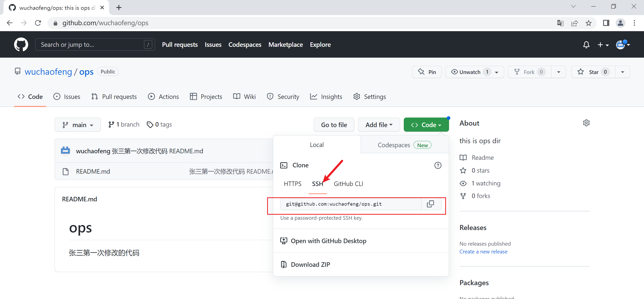Click the SSH clone URL text field

[351, 204]
